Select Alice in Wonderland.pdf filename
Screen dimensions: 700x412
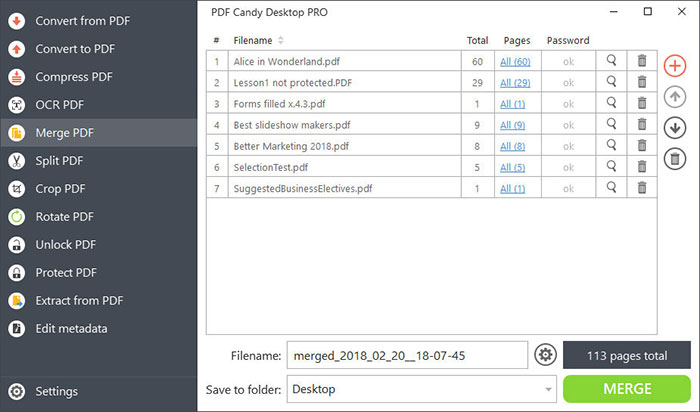287,62
